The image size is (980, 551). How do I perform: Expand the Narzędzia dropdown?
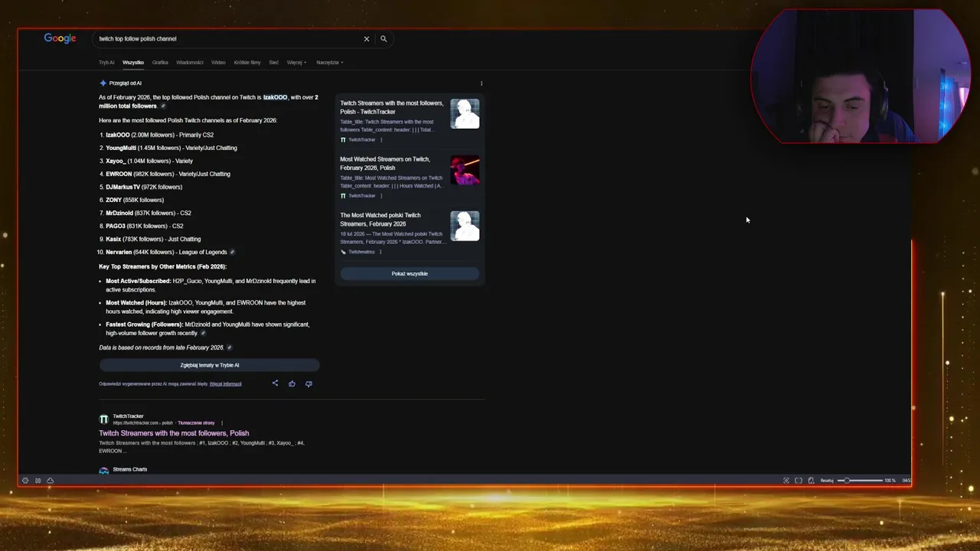pos(329,63)
